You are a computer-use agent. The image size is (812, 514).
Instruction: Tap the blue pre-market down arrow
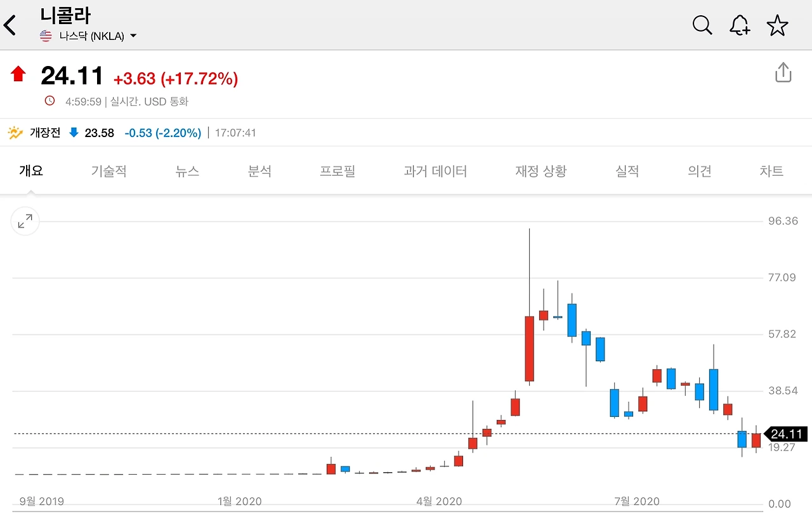(x=74, y=133)
